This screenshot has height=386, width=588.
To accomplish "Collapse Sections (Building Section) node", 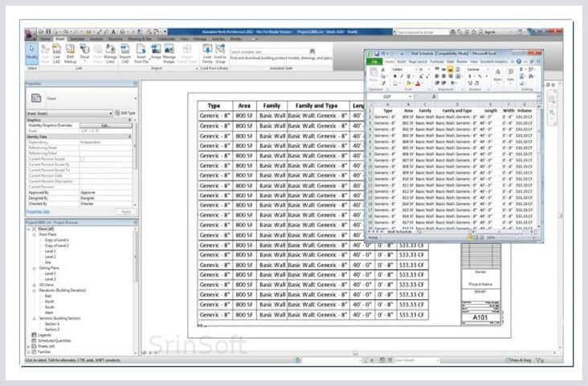I will (34, 318).
